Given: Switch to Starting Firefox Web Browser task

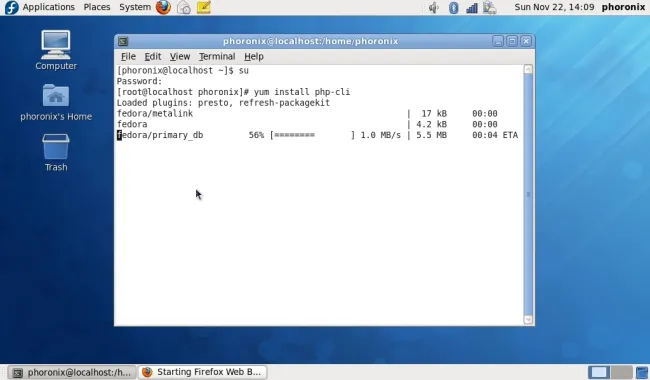Looking at the screenshot, I should click(202, 372).
